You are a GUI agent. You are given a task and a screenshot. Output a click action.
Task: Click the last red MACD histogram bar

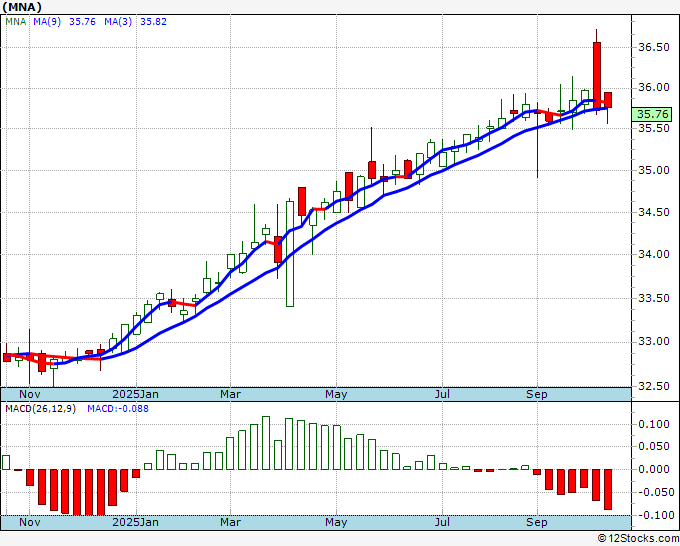[608, 489]
